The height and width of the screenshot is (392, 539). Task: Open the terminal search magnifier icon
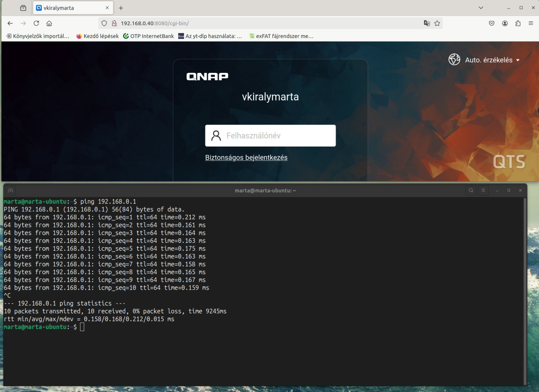coord(471,190)
